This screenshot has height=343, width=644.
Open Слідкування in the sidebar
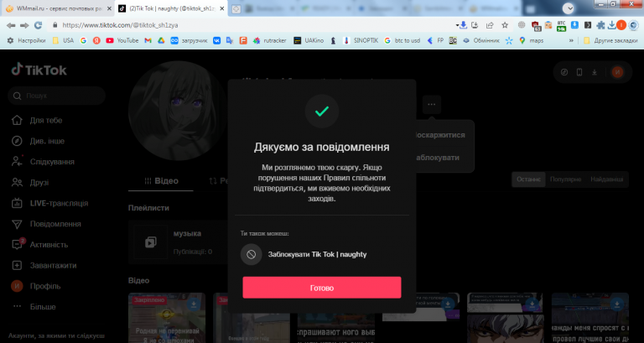click(x=43, y=161)
